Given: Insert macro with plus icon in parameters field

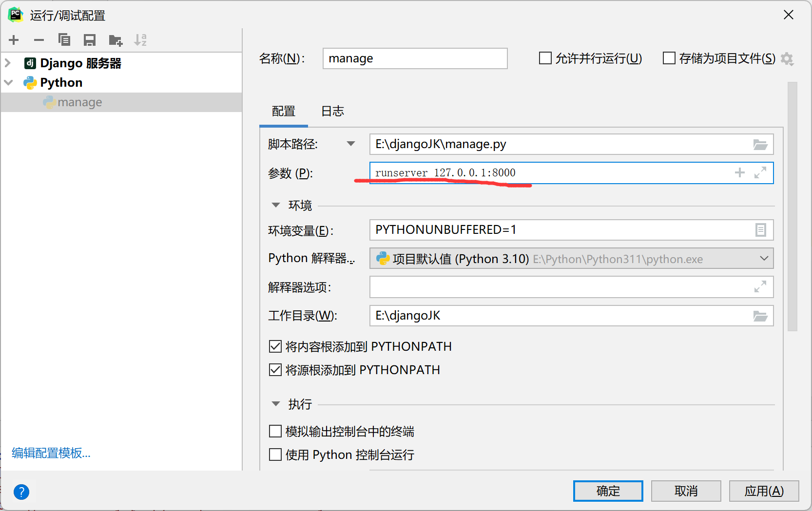Looking at the screenshot, I should tap(740, 172).
